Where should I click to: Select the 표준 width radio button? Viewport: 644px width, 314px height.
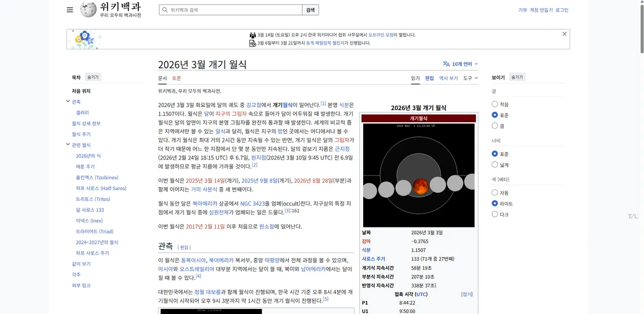[495, 153]
